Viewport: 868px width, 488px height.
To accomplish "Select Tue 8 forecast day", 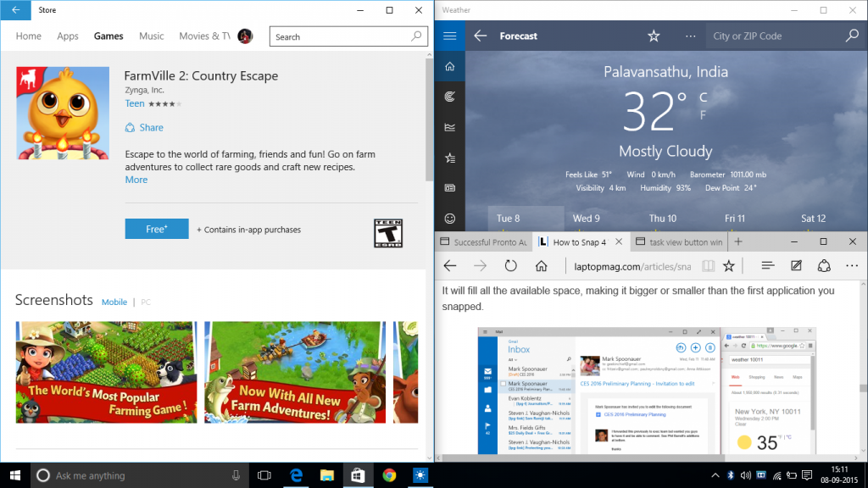I will pyautogui.click(x=526, y=219).
